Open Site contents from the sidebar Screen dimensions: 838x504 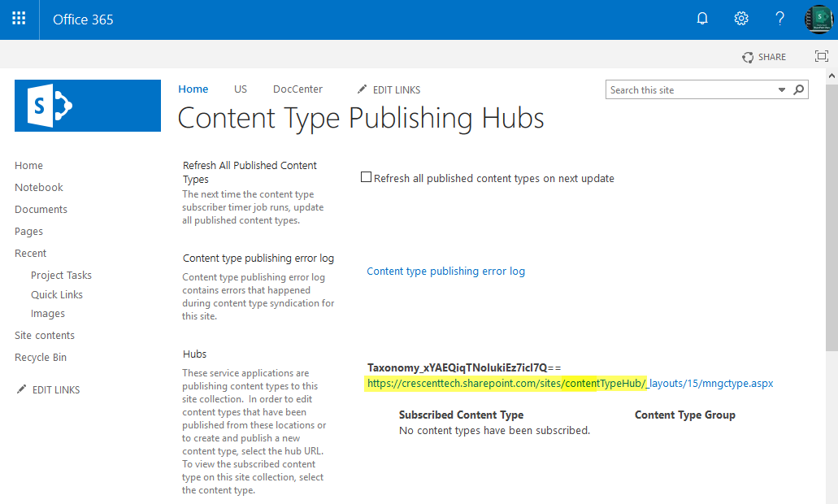(x=44, y=335)
